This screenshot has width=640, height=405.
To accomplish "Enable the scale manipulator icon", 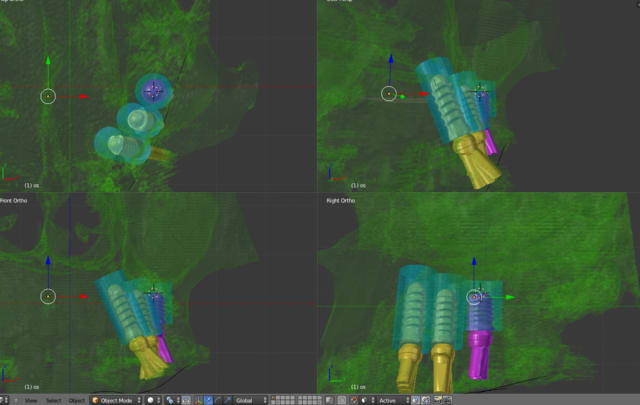I will click(x=227, y=400).
